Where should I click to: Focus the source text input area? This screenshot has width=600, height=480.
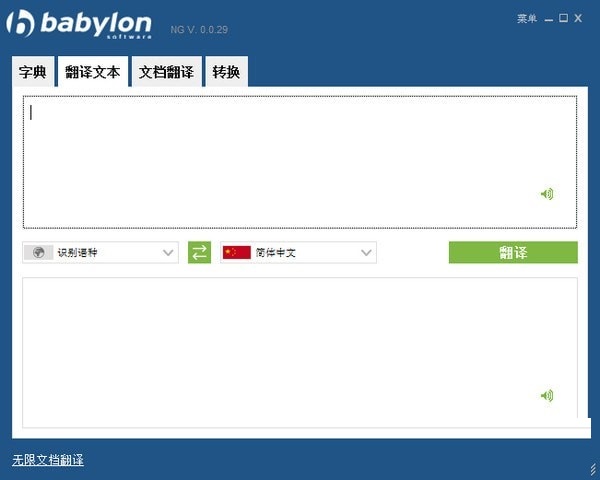click(x=300, y=162)
